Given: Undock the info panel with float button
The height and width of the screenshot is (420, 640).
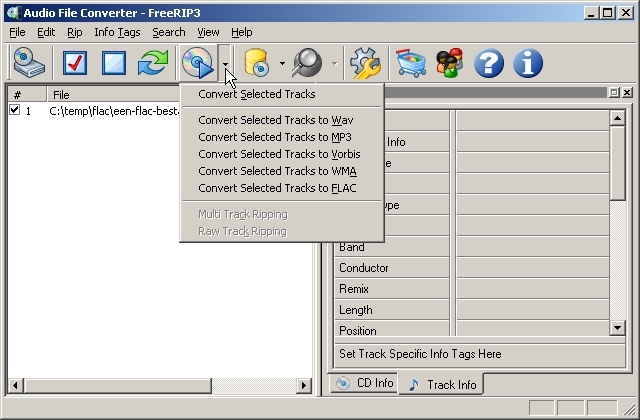Looking at the screenshot, I should pyautogui.click(x=614, y=93).
